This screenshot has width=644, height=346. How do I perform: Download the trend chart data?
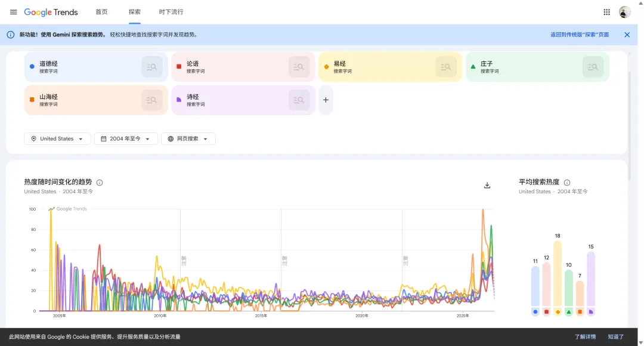pos(487,186)
